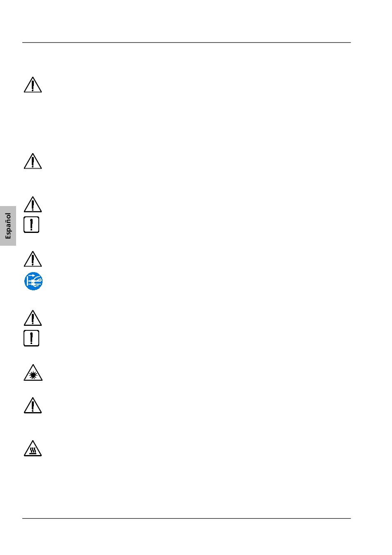The width and height of the screenshot is (392, 555).
Task: Select the second warning triangle from top
Action: coord(33,161)
